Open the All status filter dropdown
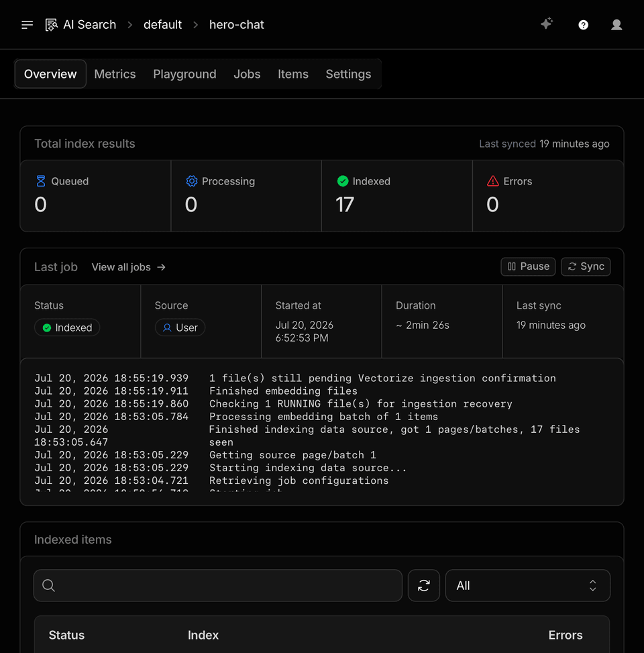 pyautogui.click(x=528, y=585)
